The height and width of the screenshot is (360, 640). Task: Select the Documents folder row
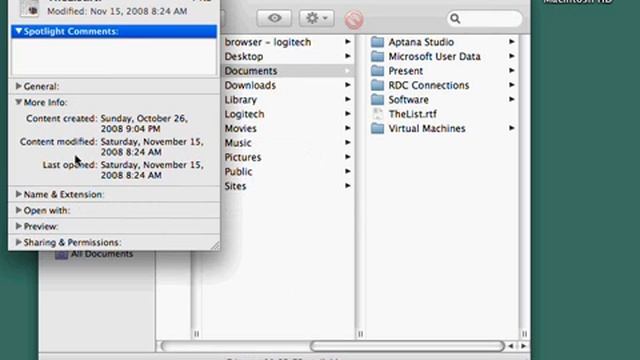coord(288,71)
